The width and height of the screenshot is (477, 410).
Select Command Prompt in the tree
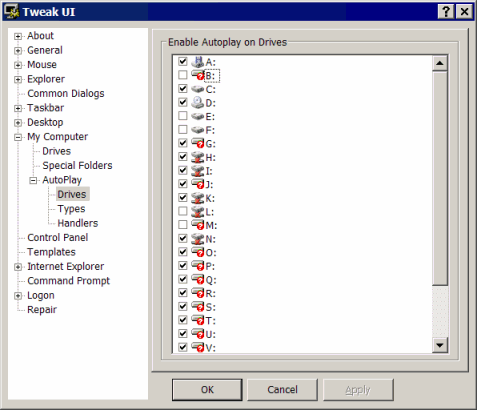click(69, 281)
